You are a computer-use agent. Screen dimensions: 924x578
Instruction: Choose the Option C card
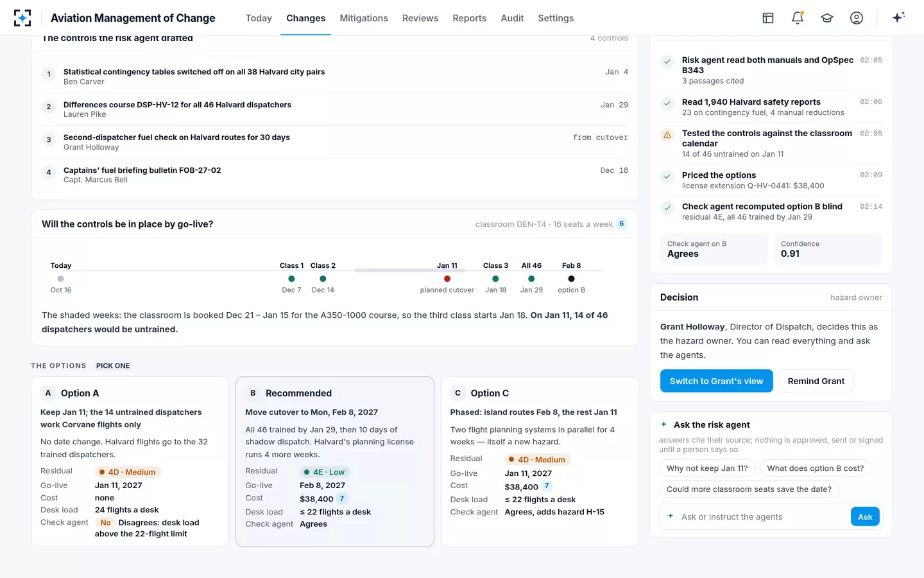pos(540,462)
